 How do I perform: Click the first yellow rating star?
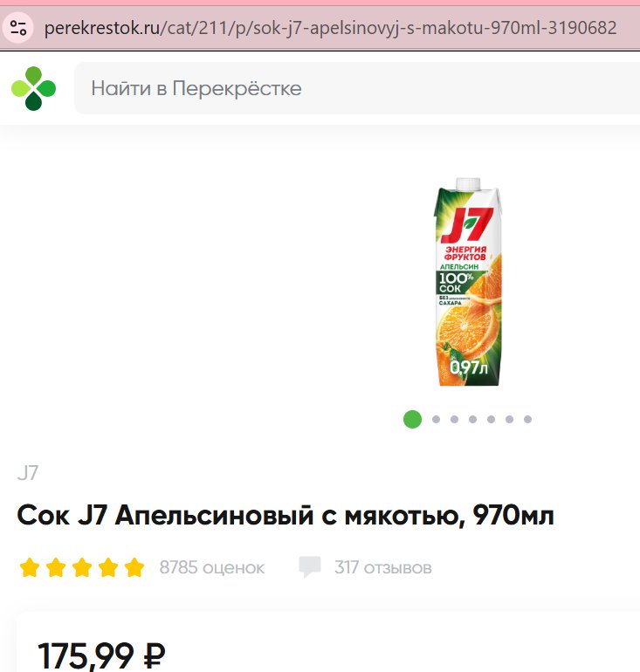pyautogui.click(x=30, y=567)
